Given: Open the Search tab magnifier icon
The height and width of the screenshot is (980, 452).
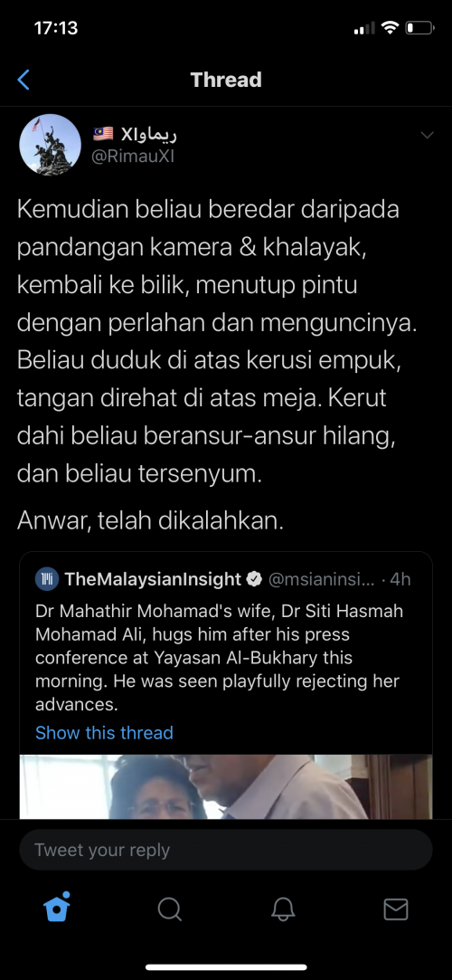Looking at the screenshot, I should tap(169, 909).
